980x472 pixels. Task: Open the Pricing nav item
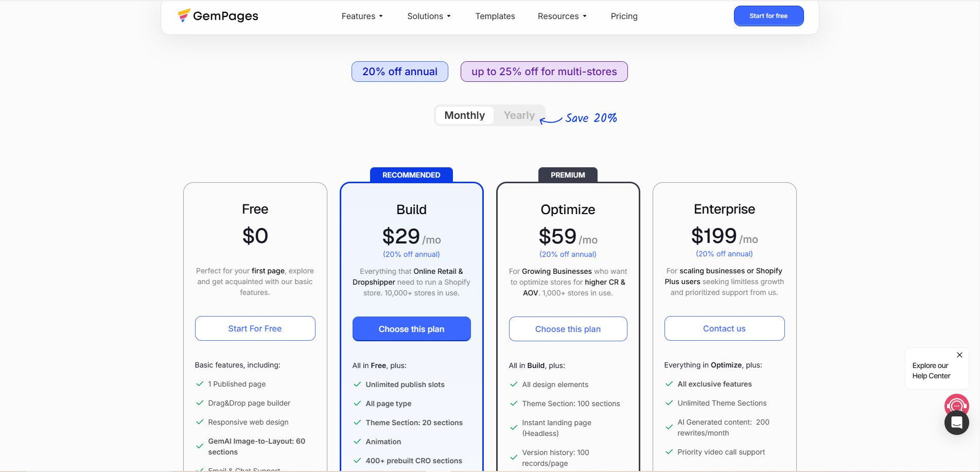(x=624, y=16)
